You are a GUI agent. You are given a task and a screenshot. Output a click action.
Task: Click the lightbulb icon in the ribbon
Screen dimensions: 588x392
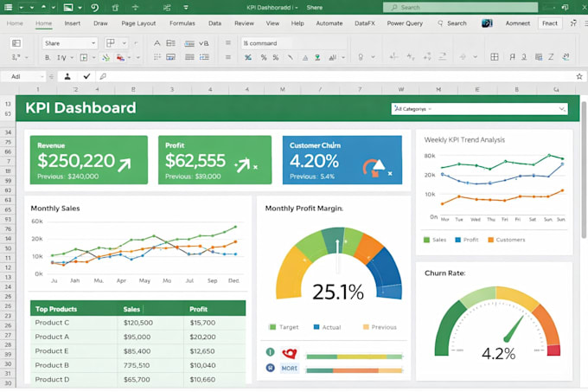click(361, 57)
